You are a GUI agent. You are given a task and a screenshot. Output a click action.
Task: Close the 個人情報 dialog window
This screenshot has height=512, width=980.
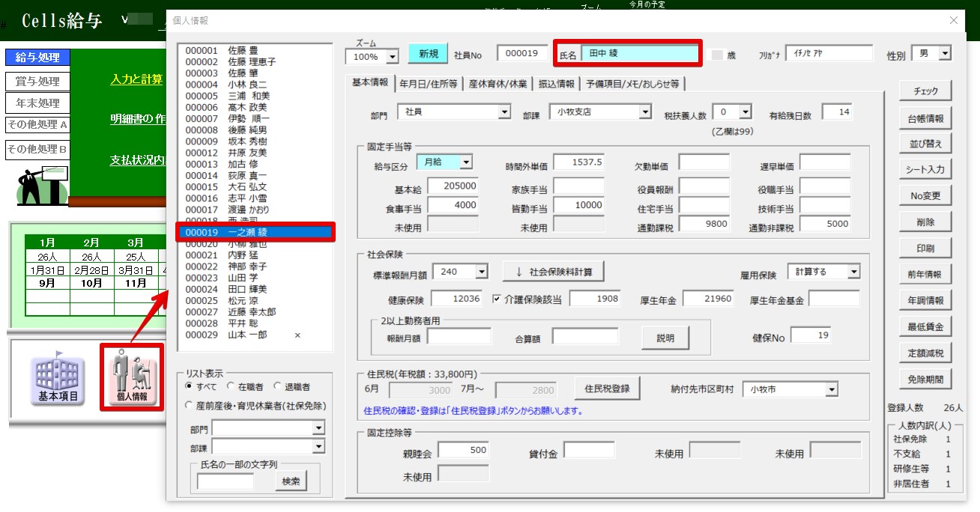point(953,21)
